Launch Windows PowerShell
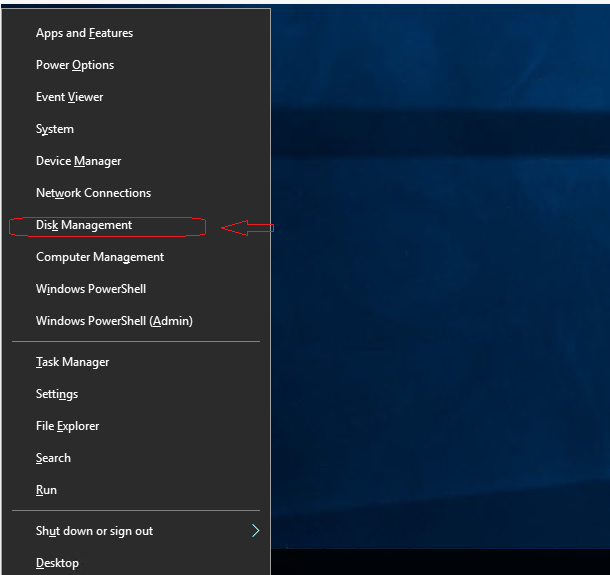The width and height of the screenshot is (610, 575). (136, 289)
